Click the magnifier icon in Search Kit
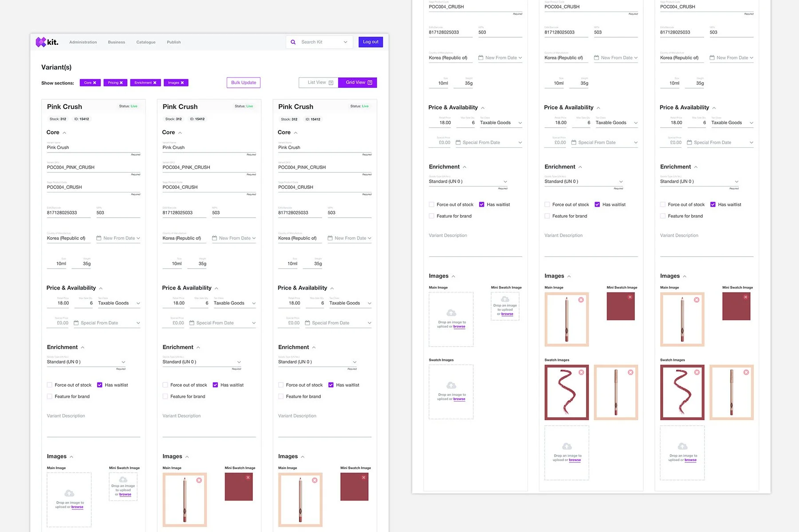The height and width of the screenshot is (532, 799). (x=293, y=42)
